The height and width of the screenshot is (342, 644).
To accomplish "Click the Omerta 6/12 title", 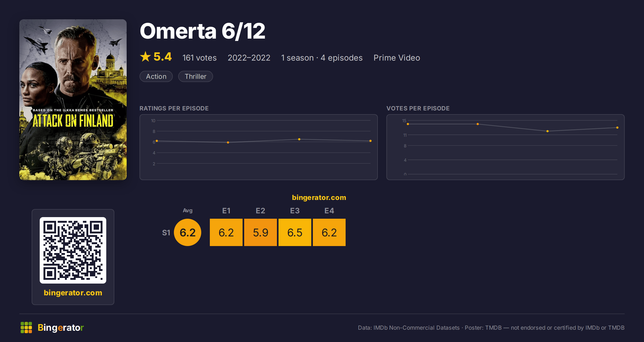I will point(203,31).
